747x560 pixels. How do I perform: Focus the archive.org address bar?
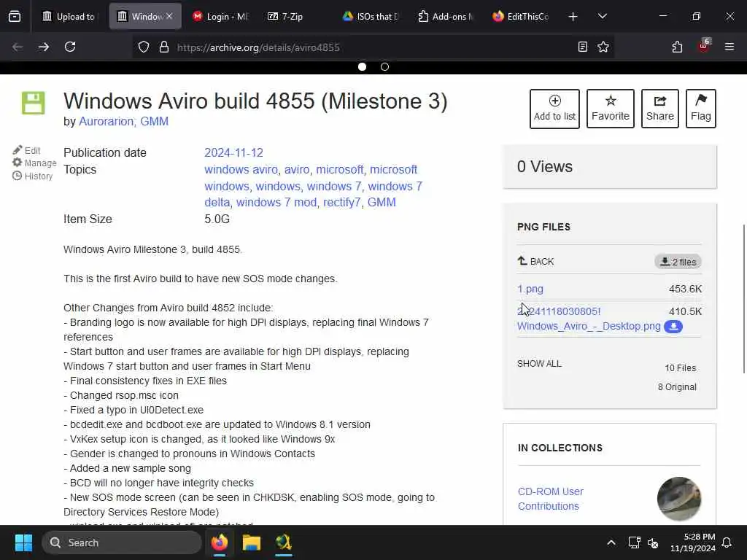click(371, 47)
